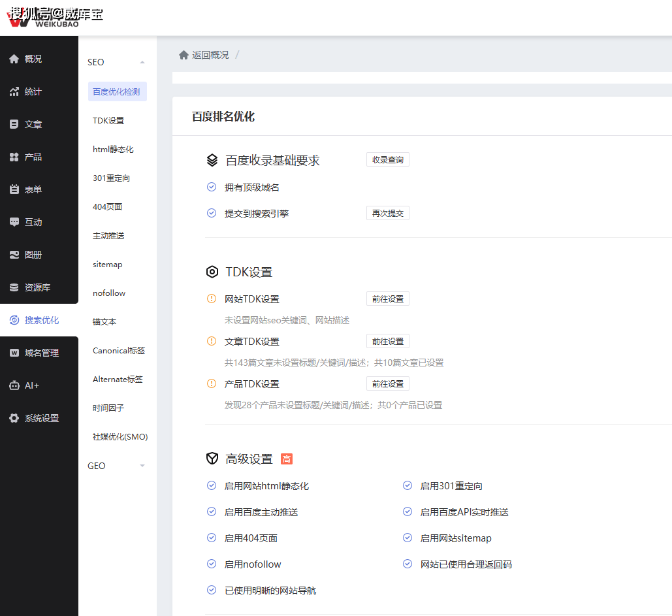This screenshot has height=616, width=672.
Task: Click the AI+ robot icon
Action: coord(14,385)
